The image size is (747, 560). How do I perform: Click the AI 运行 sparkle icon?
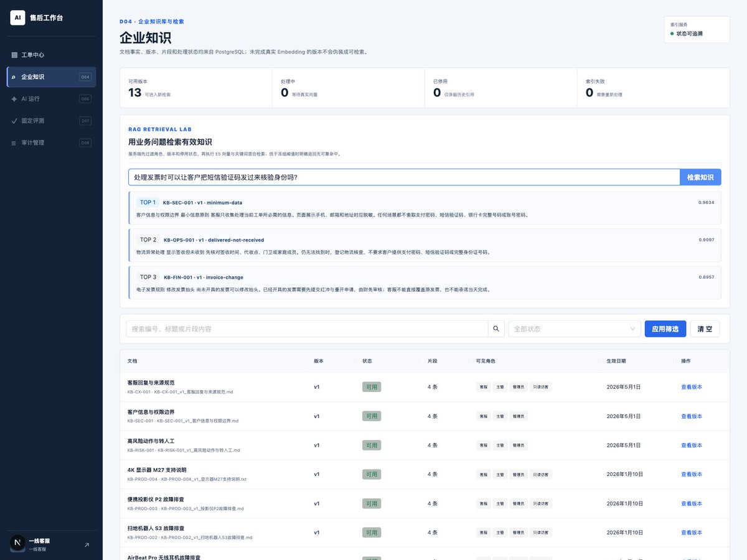14,99
